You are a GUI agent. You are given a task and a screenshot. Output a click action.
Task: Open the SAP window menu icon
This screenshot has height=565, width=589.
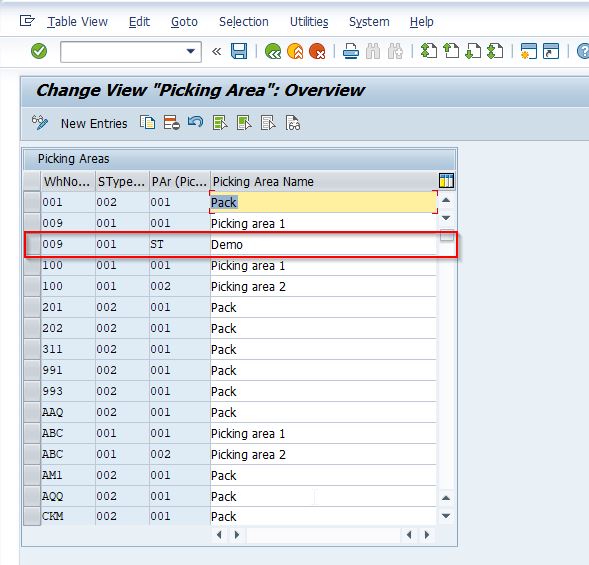coord(27,21)
